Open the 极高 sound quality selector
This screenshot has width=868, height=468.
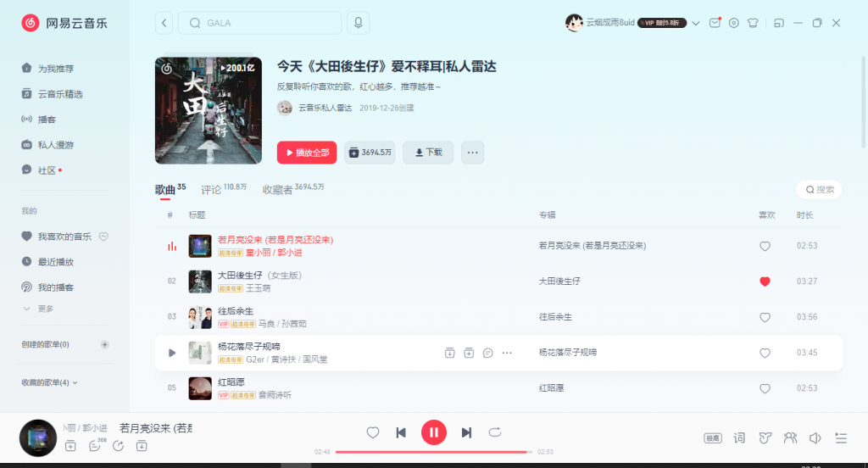point(712,438)
